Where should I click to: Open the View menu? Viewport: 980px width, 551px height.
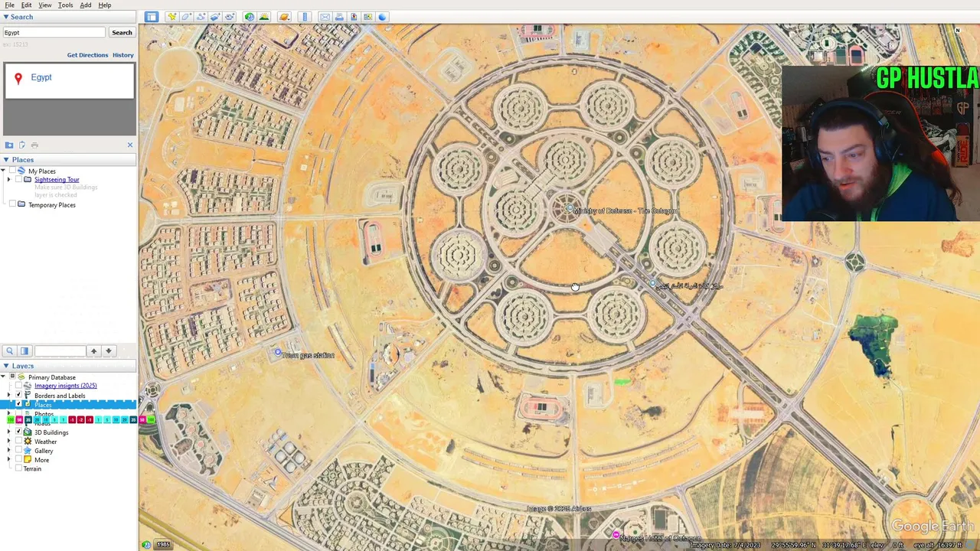pyautogui.click(x=45, y=5)
